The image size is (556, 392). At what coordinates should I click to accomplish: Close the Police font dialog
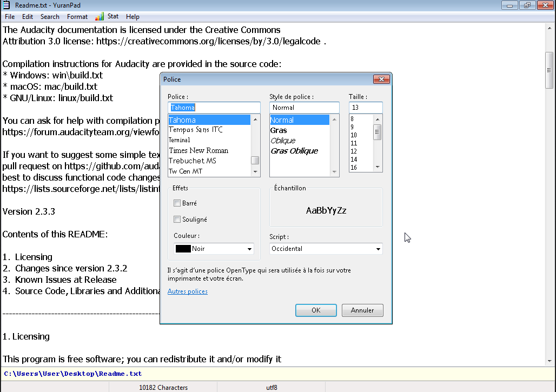pos(381,79)
